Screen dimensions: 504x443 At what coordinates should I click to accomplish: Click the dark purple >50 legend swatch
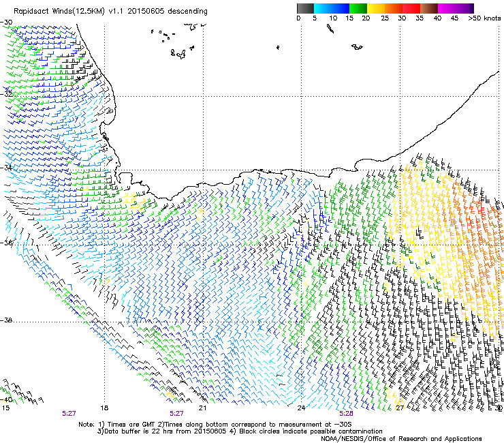(472, 8)
